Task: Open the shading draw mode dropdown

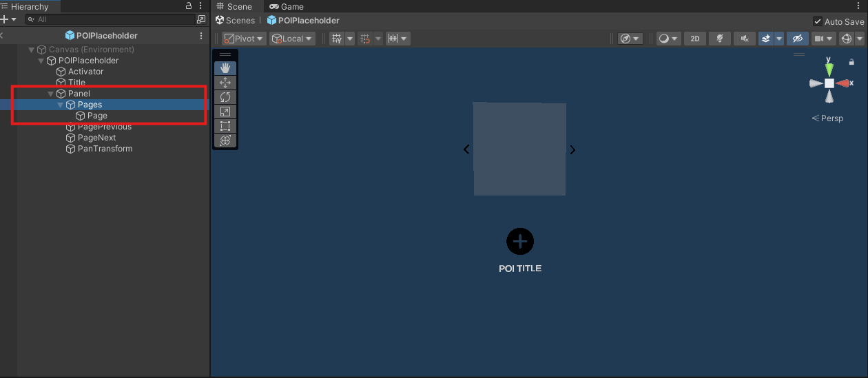Action: [x=668, y=39]
